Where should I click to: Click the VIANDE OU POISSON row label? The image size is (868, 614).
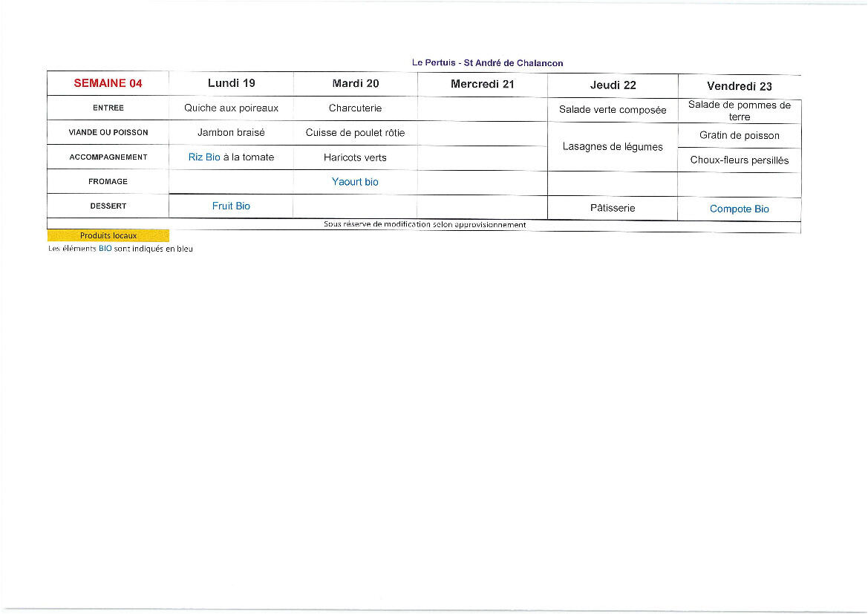(108, 132)
